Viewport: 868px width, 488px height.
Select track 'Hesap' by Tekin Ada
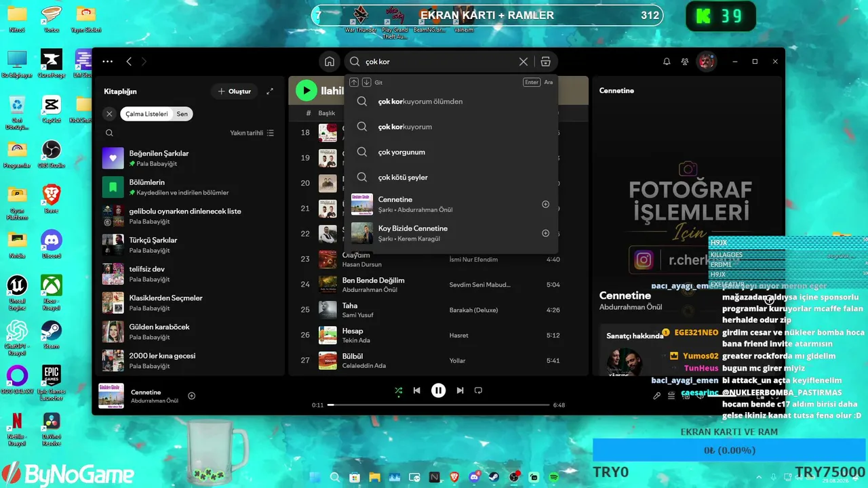coord(437,335)
